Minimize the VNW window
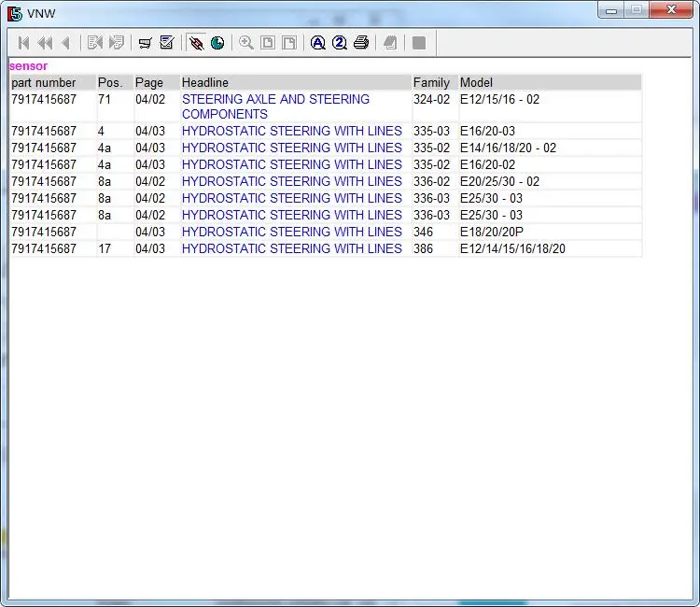The height and width of the screenshot is (607, 700). point(611,10)
